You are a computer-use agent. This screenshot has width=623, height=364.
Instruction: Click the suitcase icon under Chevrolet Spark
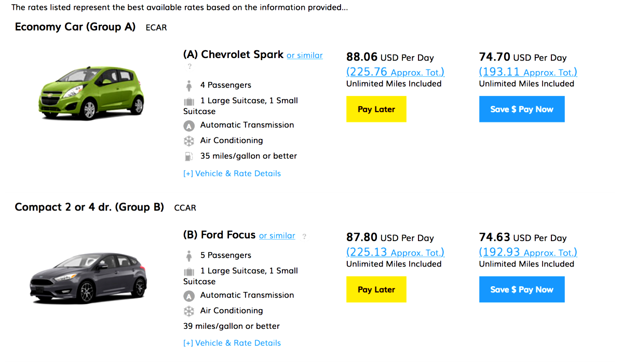click(189, 100)
